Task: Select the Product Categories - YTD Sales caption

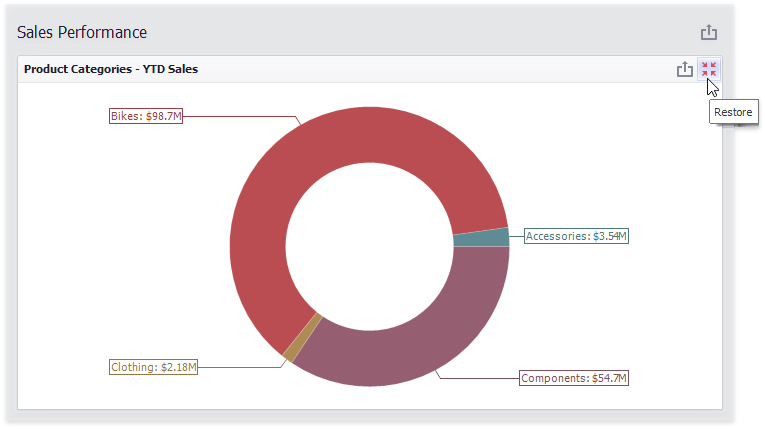Action: 111,69
